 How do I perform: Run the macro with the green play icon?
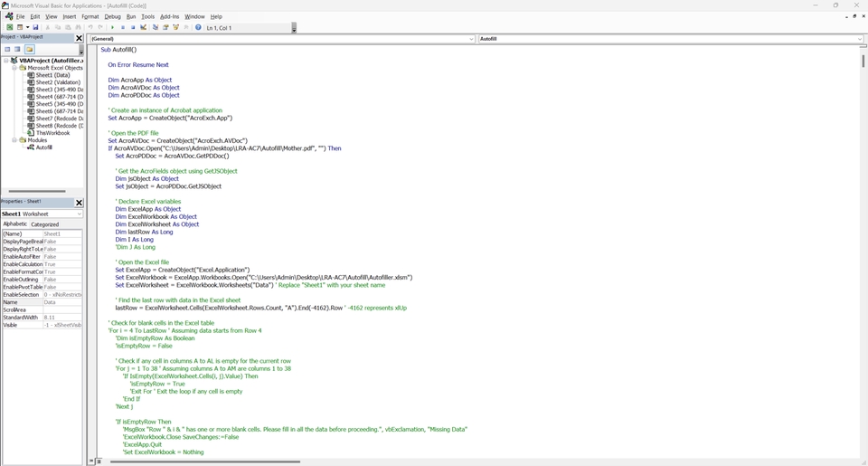tap(112, 27)
